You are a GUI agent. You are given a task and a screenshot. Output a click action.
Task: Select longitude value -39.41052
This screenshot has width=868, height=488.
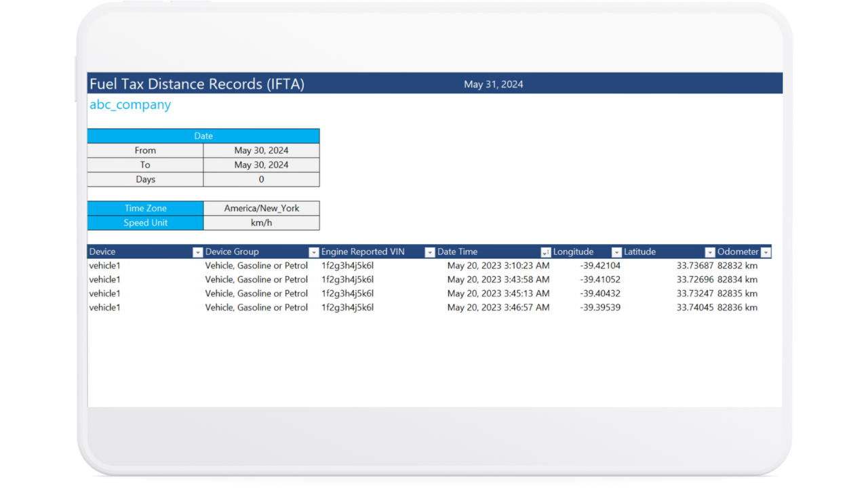pyautogui.click(x=600, y=280)
